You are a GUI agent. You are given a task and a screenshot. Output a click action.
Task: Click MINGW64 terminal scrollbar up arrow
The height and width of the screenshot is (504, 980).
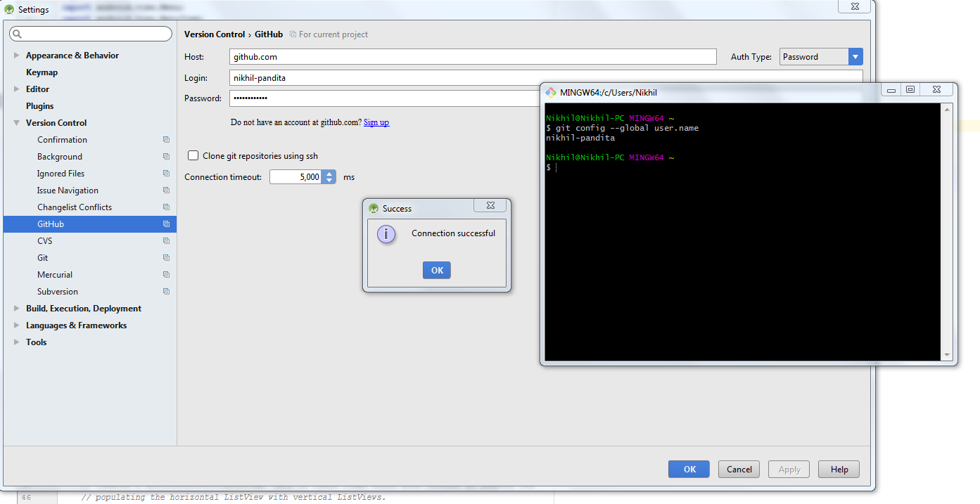[x=947, y=109]
